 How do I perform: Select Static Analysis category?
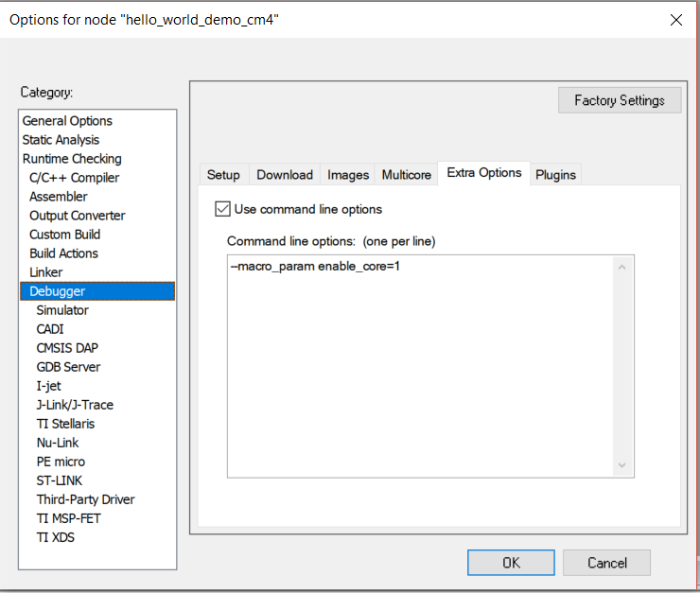tap(61, 140)
